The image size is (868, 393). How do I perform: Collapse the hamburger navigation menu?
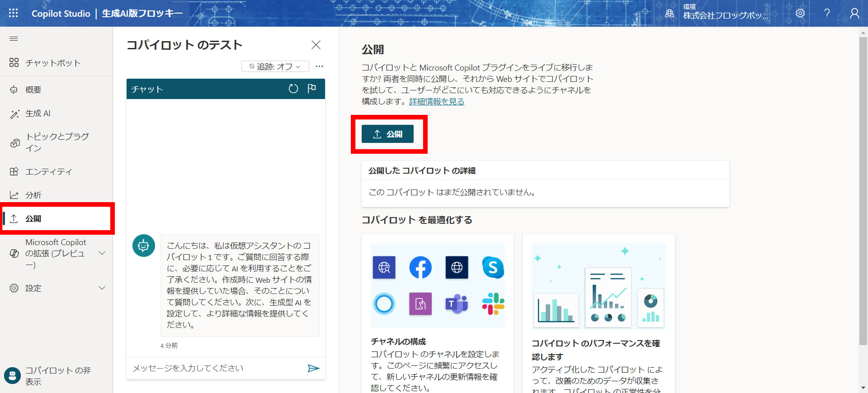coord(14,39)
